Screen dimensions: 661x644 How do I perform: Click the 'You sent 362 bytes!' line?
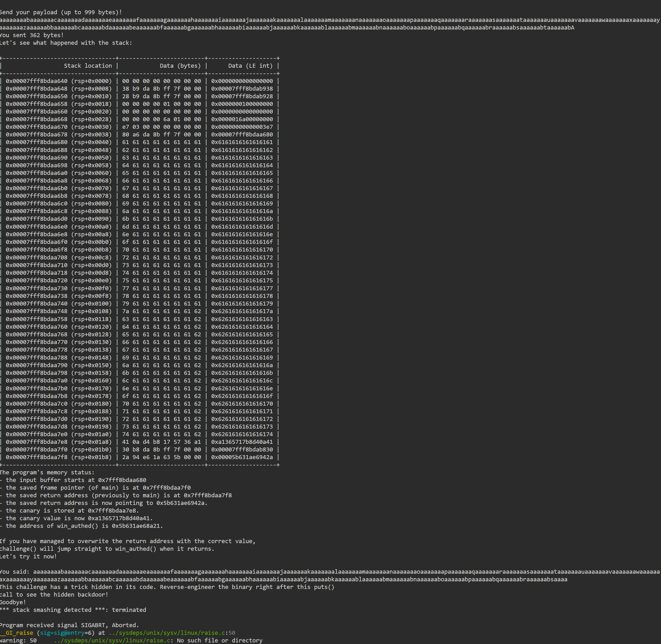point(32,35)
